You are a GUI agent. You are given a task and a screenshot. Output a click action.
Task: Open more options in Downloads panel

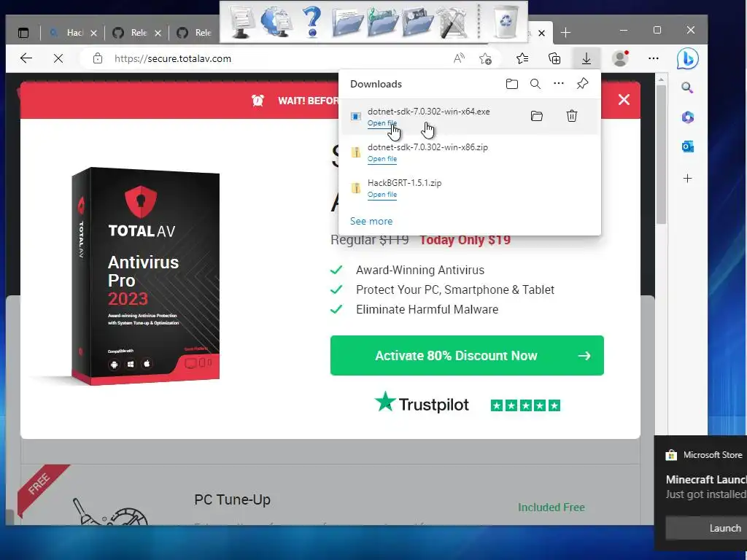pos(558,83)
